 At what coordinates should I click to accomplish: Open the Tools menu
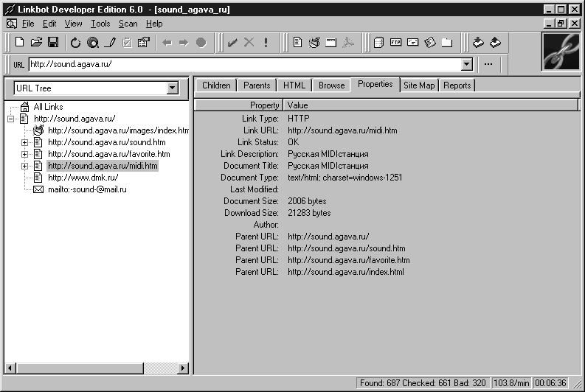click(x=100, y=24)
